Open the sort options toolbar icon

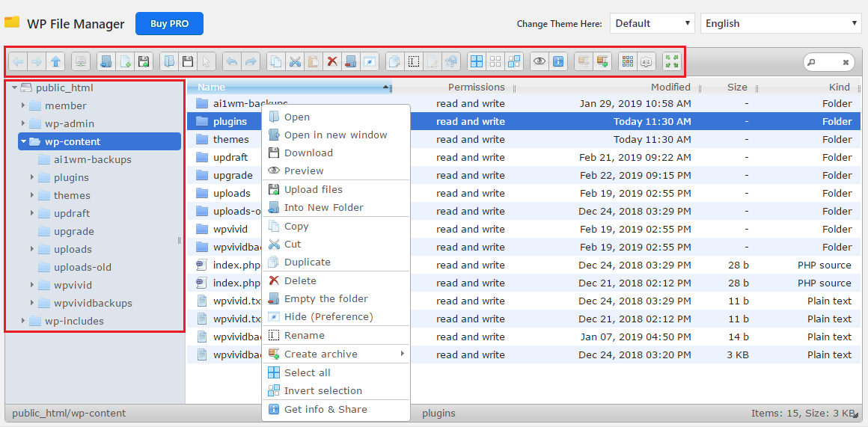click(x=646, y=62)
